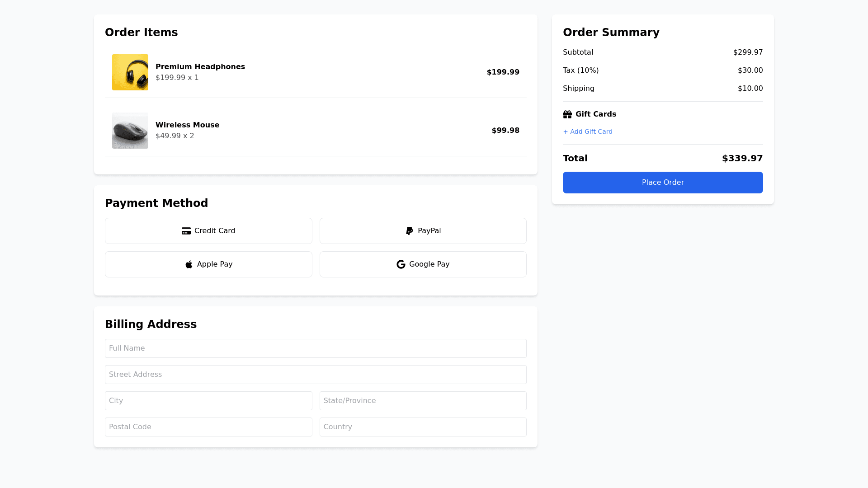The height and width of the screenshot is (488, 868).
Task: Click the Premium Headphones item name
Action: (200, 67)
